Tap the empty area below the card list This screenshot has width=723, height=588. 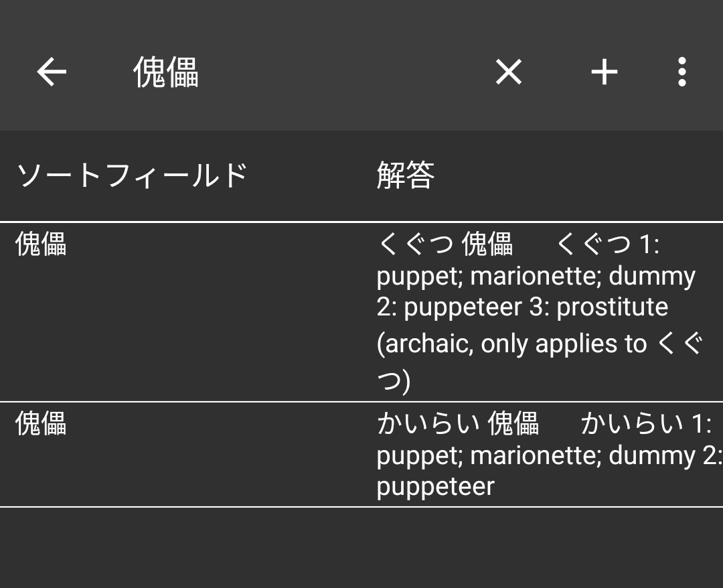click(x=361, y=547)
